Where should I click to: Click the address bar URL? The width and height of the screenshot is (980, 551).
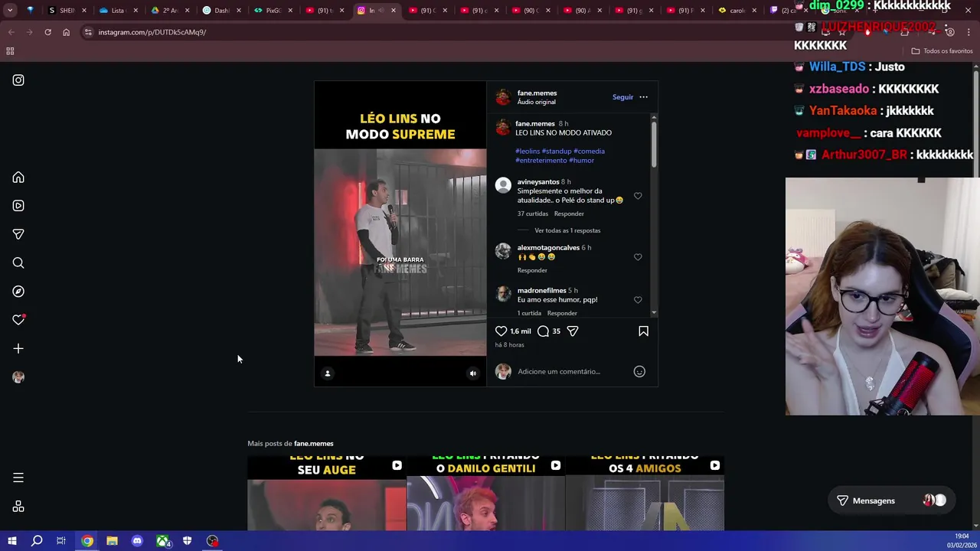coord(152,32)
